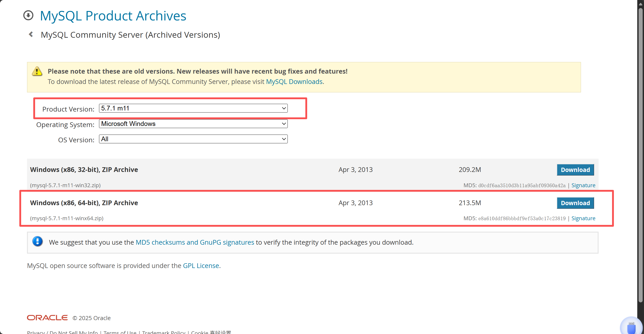Expand the Operating System dropdown
This screenshot has height=334, width=644.
coord(193,124)
